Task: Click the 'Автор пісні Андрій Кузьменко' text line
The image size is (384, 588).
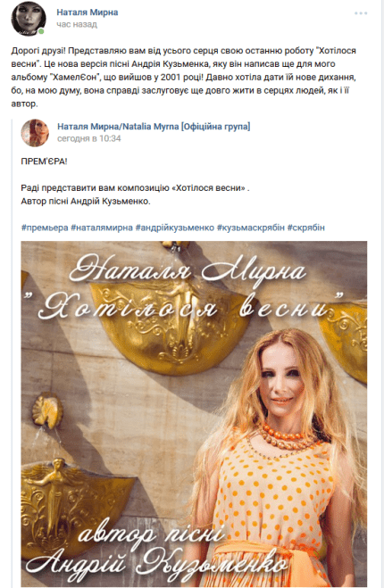Action: click(x=86, y=202)
